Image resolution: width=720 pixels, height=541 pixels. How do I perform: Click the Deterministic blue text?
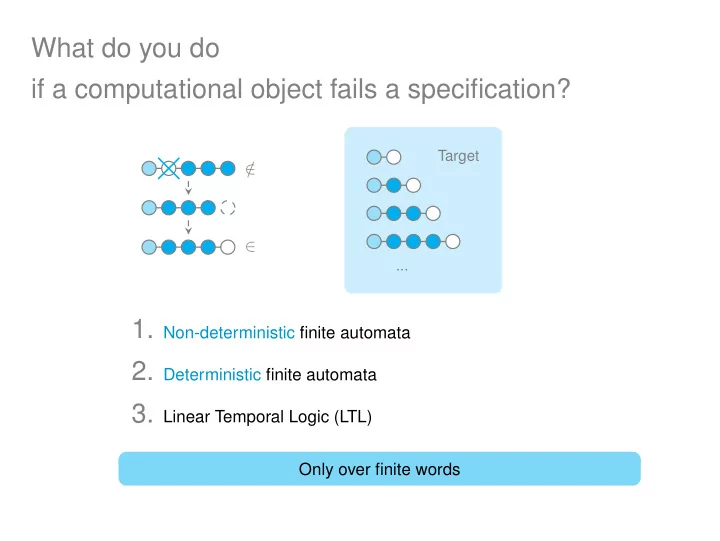pyautogui.click(x=212, y=374)
